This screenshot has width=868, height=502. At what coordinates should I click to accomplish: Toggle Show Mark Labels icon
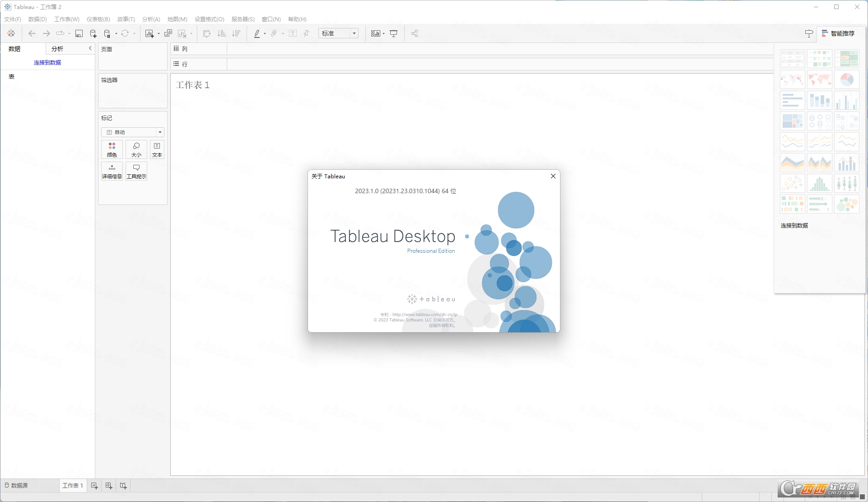[293, 33]
